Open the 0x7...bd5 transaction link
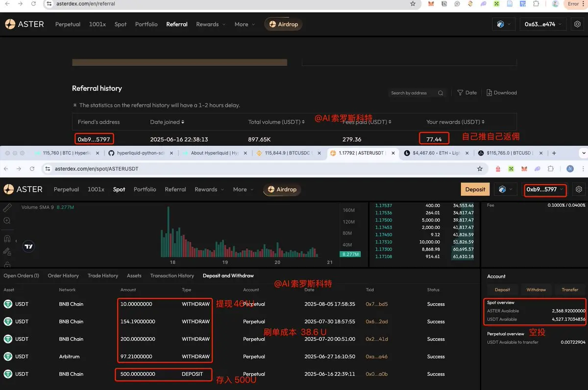Screen dimensions: 588x390 377,304
